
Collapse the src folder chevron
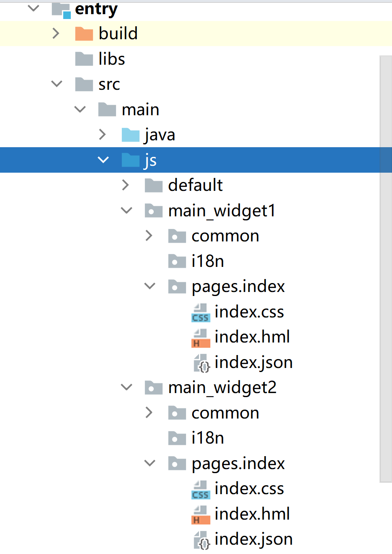pyautogui.click(x=57, y=84)
